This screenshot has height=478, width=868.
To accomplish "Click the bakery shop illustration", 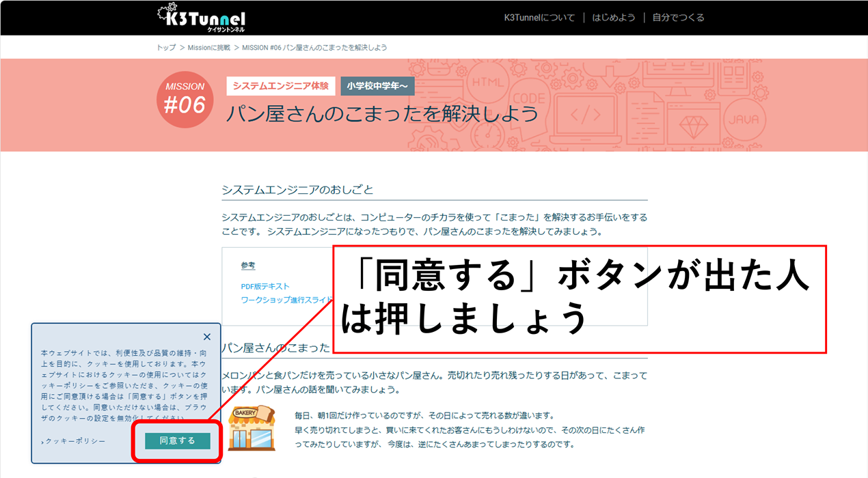I will click(x=251, y=428).
